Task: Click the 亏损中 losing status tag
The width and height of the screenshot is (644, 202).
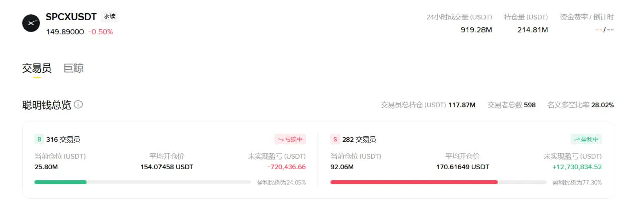Action: 290,139
